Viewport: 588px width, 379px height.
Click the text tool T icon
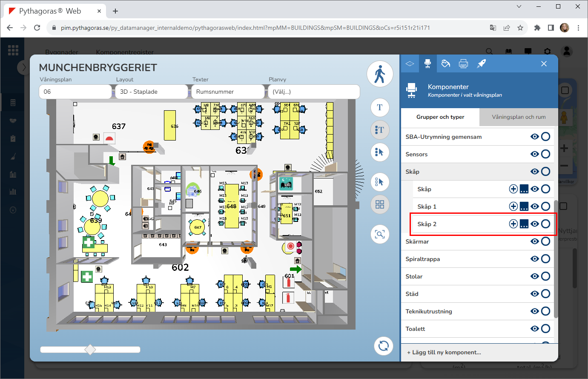click(380, 107)
